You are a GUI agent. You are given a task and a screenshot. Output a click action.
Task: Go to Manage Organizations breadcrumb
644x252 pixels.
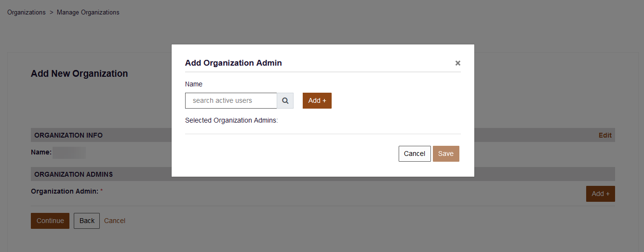(88, 13)
